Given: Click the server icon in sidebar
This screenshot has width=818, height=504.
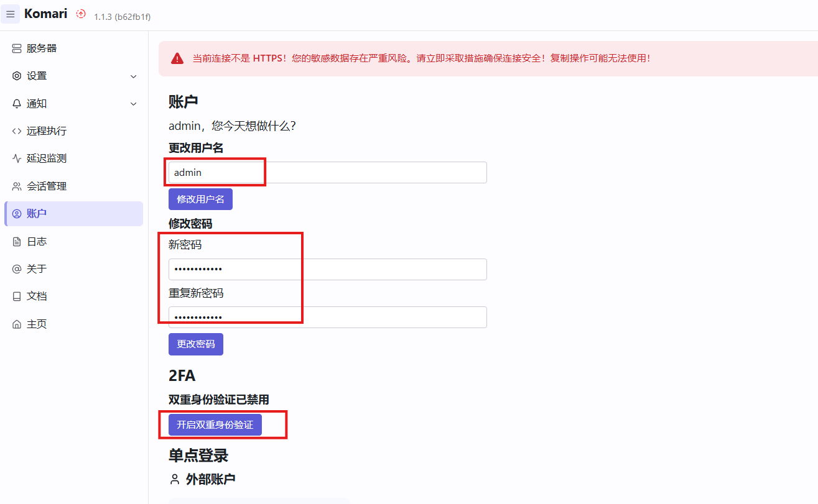Looking at the screenshot, I should pos(17,48).
